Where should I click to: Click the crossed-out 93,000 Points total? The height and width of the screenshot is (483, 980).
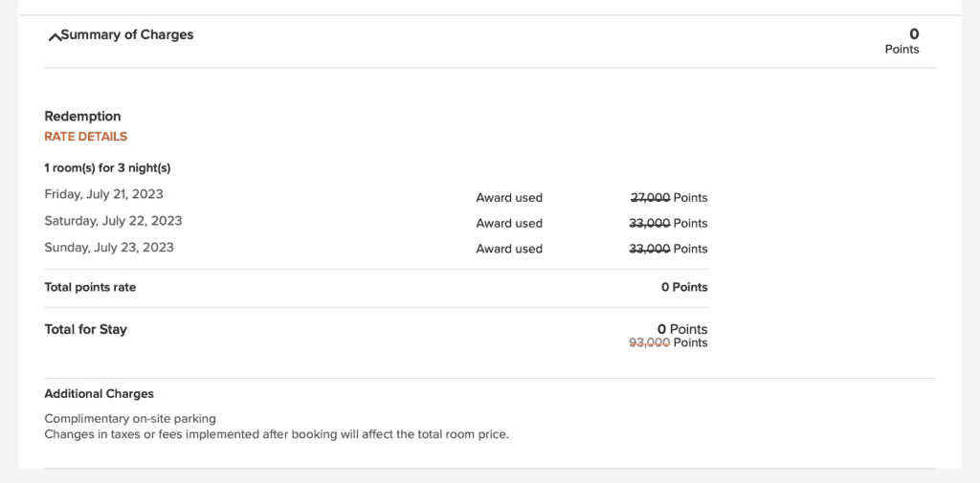tap(668, 342)
